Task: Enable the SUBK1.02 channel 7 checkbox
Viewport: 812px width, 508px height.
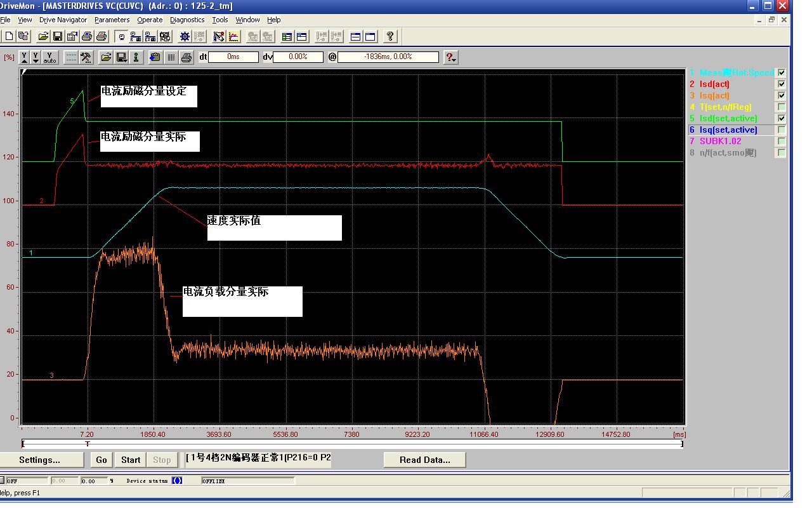Action: point(782,141)
